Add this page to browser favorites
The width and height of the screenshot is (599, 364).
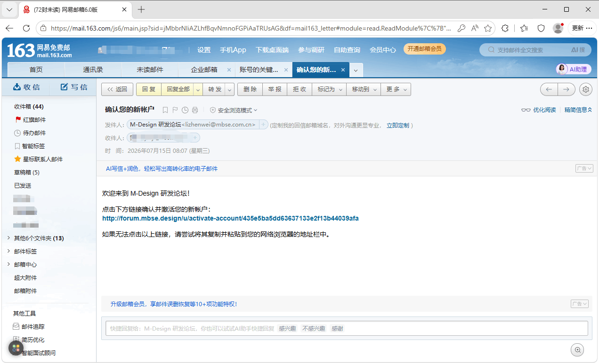point(488,28)
